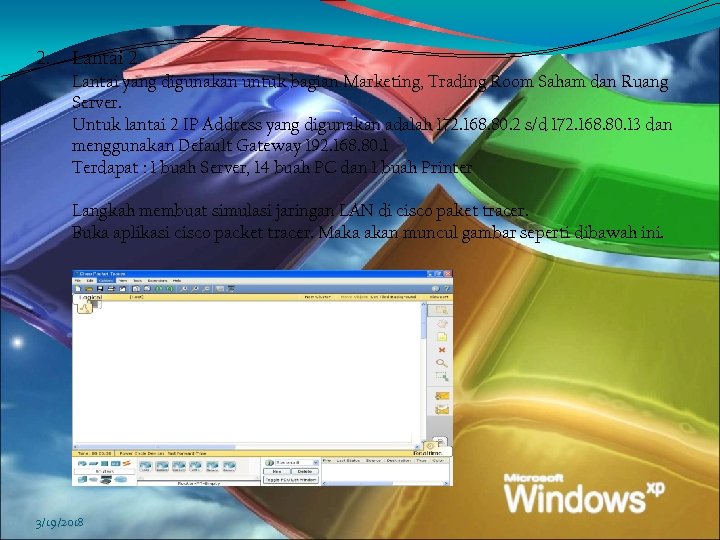
Task: Choose the Inspect magnifier tool
Action: pyautogui.click(x=442, y=364)
